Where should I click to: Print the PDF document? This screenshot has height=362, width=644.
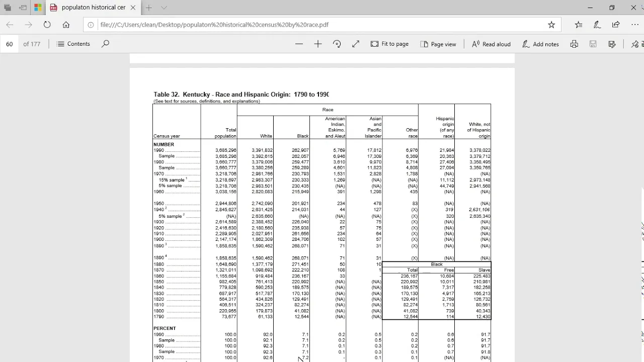pos(574,44)
